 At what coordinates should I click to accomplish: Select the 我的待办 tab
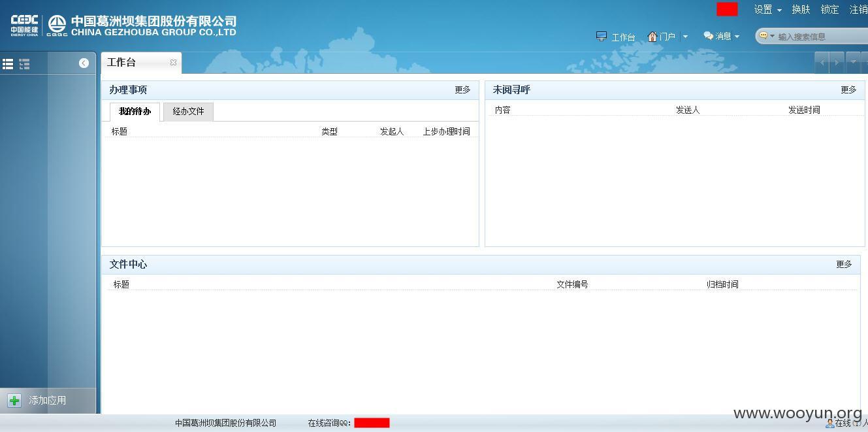tap(135, 112)
